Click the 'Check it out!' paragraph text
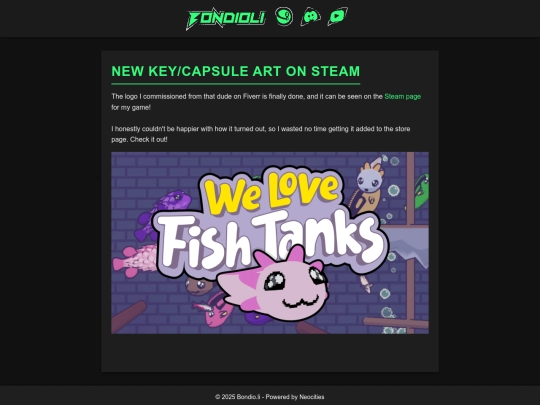This screenshot has width=540, height=405. point(149,139)
